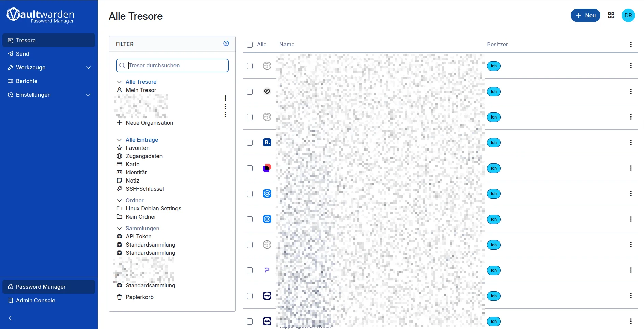644x329 pixels.
Task: Open the Linux Debian Settings folder
Action: [x=153, y=208]
